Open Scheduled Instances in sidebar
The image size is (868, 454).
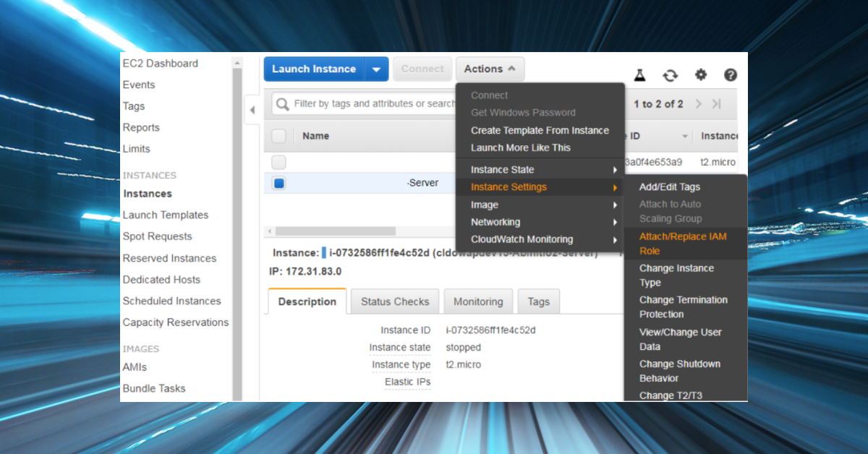172,301
